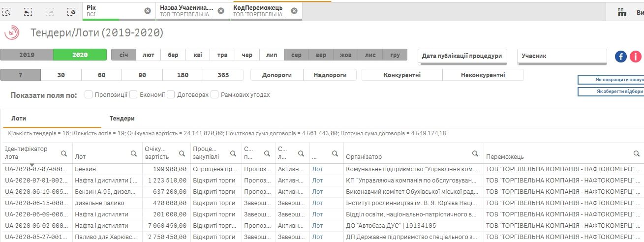The height and width of the screenshot is (242, 644).
Task: Open the red info icon
Action: coord(636,57)
